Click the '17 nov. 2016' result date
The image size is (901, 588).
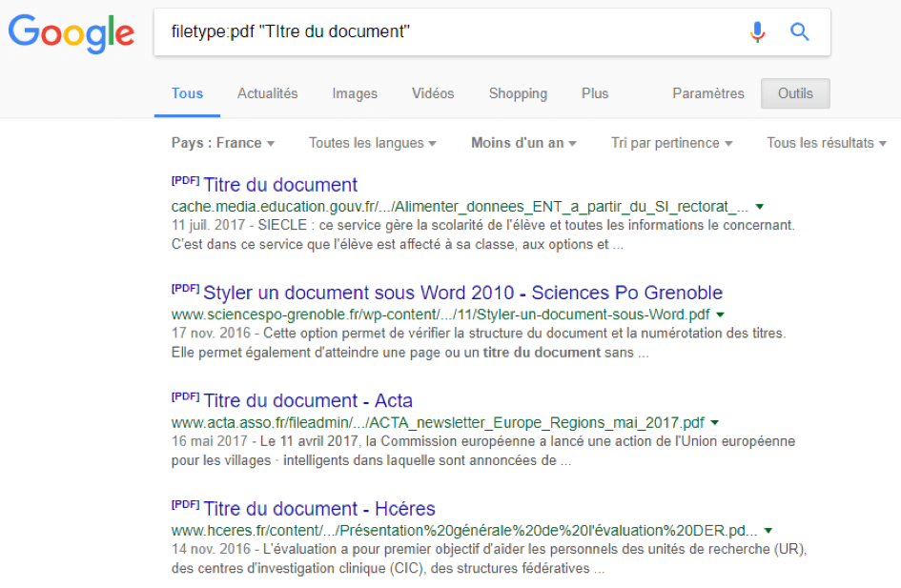pyautogui.click(x=211, y=333)
